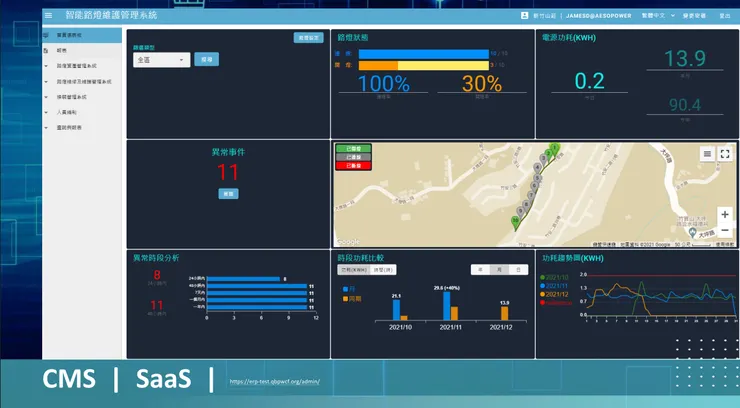The width and height of the screenshot is (740, 408).
Task: Zoom out on the map
Action: tap(725, 230)
